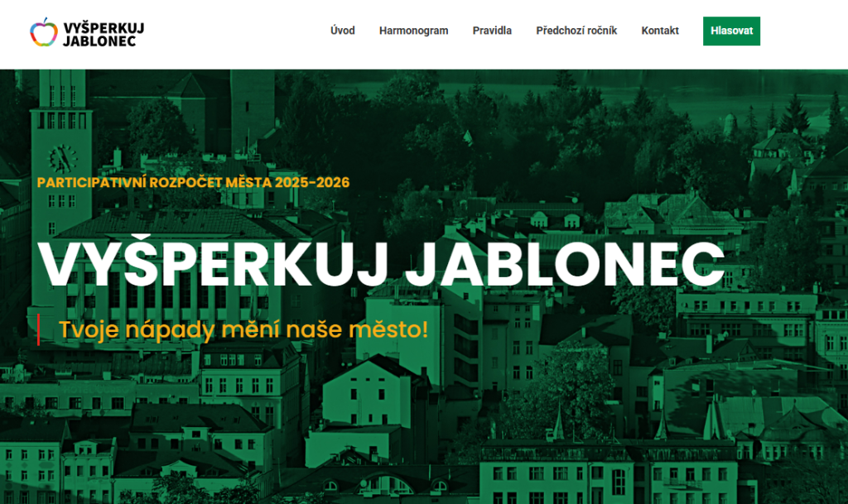Screen dimensions: 848x504
Task: Click the slogan 'Tvoje nápady mění naše město!'
Action: pyautogui.click(x=243, y=329)
